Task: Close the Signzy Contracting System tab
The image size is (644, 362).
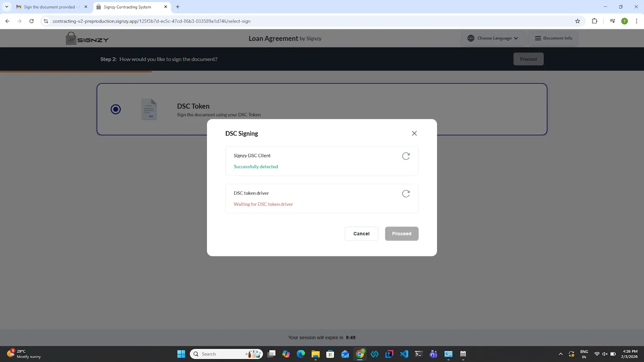Action: pyautogui.click(x=165, y=7)
